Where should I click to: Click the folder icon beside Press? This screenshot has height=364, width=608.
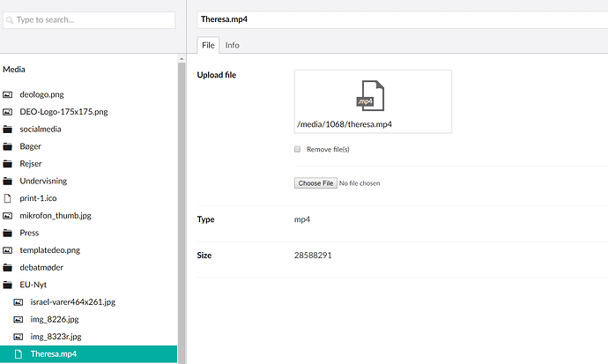[7, 233]
